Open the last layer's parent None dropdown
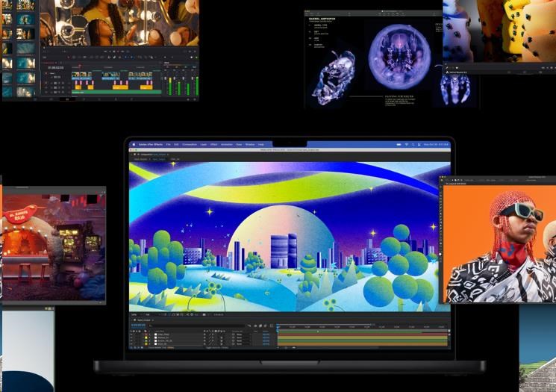Viewport: 556px width, 392px height. (x=243, y=343)
